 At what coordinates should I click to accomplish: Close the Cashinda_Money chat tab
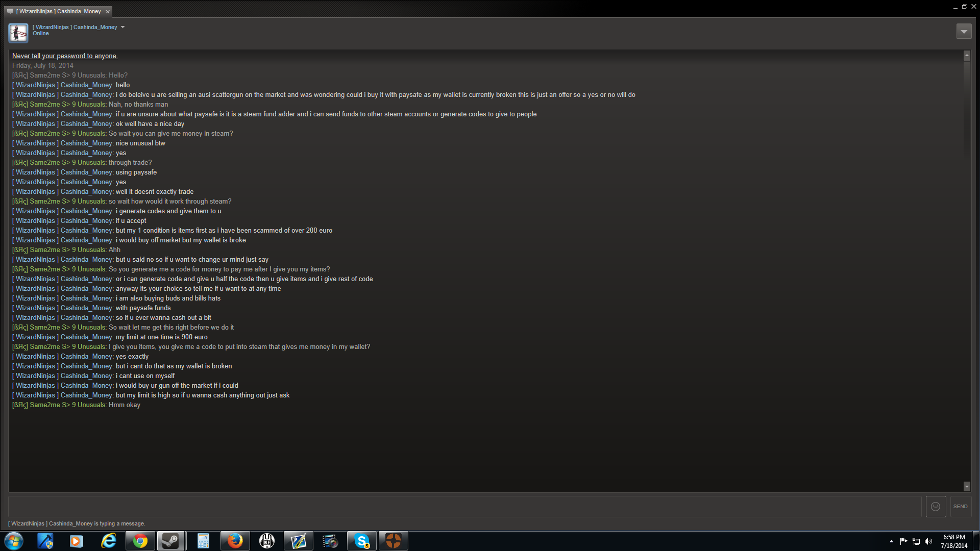tap(108, 12)
